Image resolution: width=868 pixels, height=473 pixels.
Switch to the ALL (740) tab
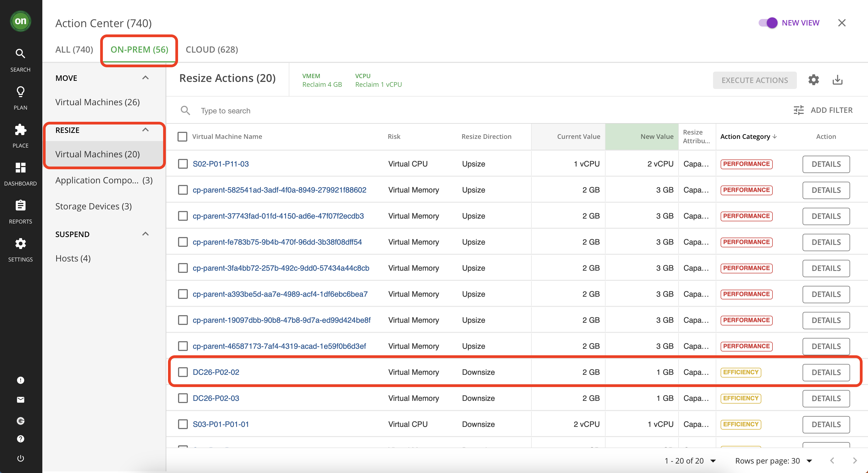pyautogui.click(x=74, y=49)
